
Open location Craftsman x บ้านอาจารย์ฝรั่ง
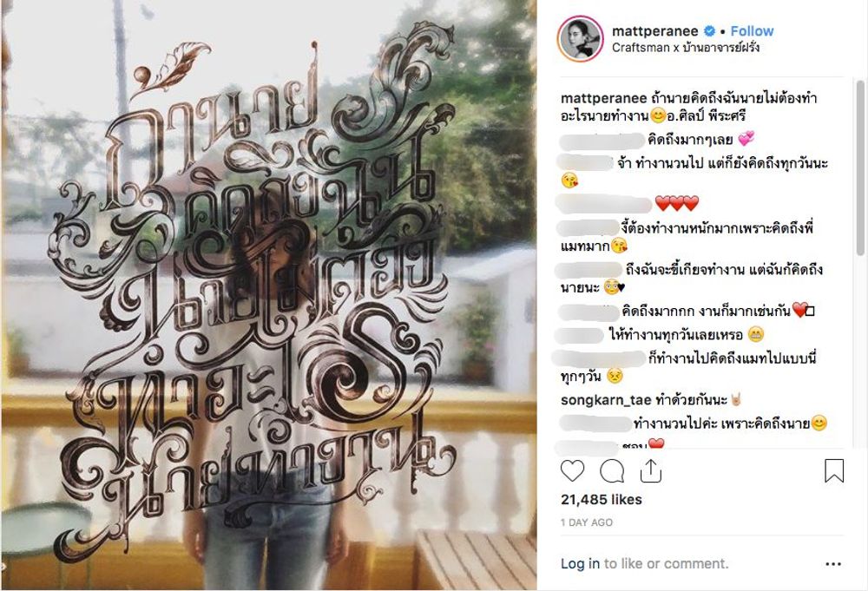686,48
